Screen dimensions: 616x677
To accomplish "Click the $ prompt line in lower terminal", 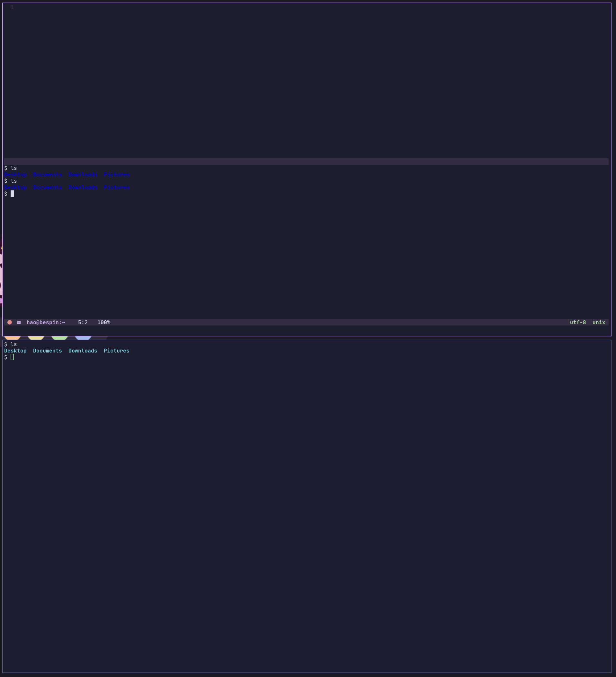I will [5, 357].
